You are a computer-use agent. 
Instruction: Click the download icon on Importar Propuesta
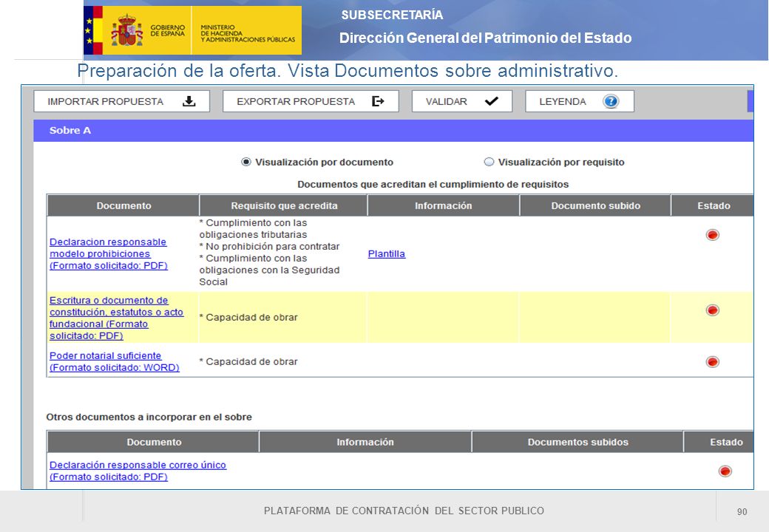click(189, 101)
